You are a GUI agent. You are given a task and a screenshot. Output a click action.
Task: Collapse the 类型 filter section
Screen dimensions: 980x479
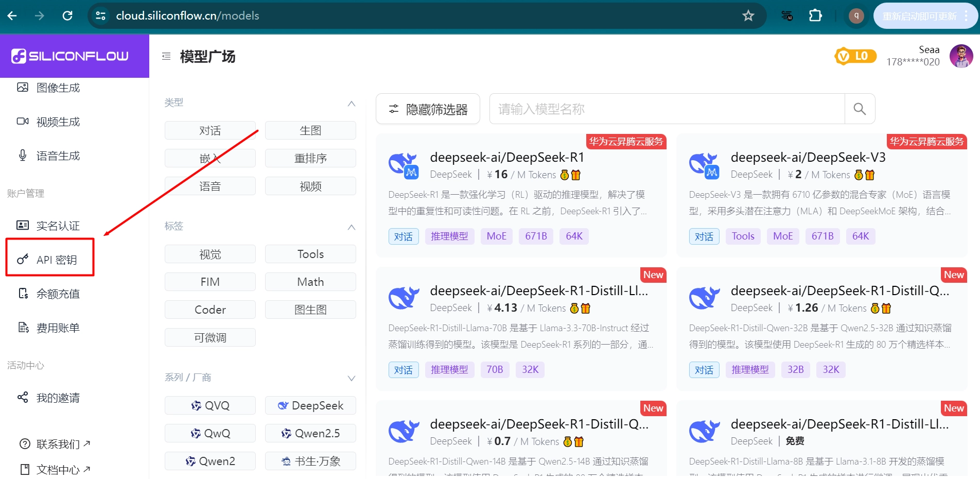tap(352, 104)
